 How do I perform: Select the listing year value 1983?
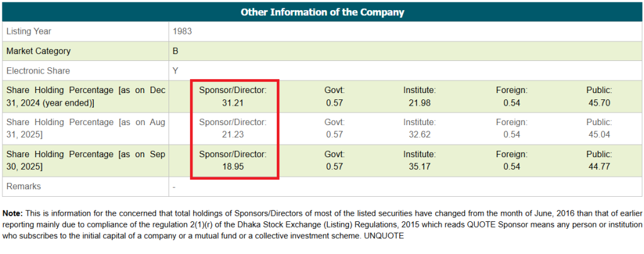pyautogui.click(x=182, y=31)
